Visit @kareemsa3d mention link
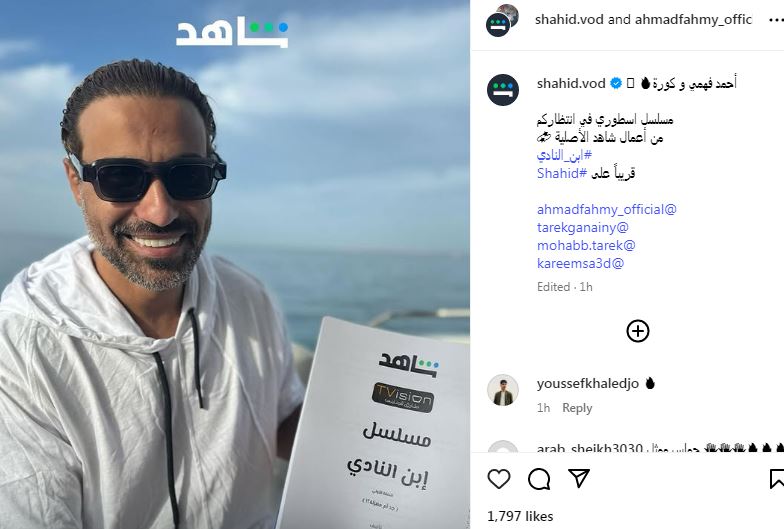The image size is (784, 529). [x=580, y=263]
